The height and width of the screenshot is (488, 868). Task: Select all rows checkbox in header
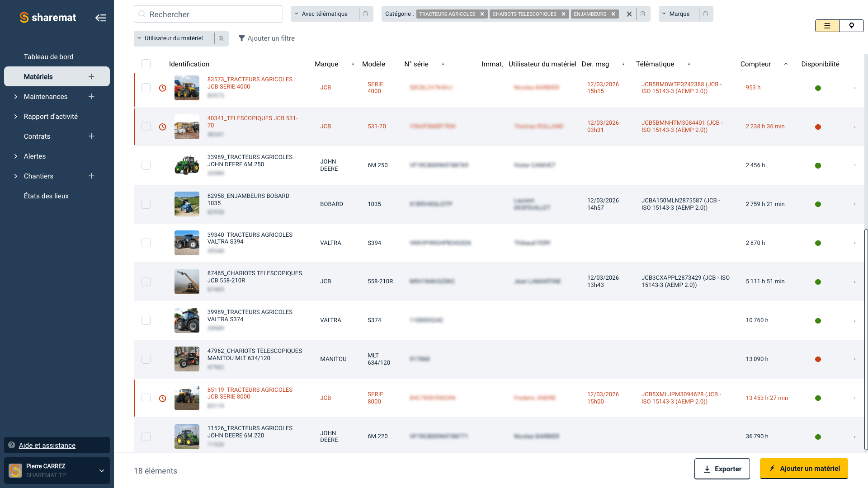pyautogui.click(x=146, y=64)
